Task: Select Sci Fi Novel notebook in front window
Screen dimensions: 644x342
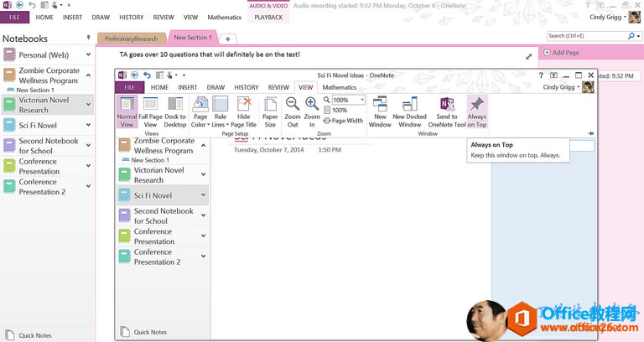Action: tap(162, 196)
